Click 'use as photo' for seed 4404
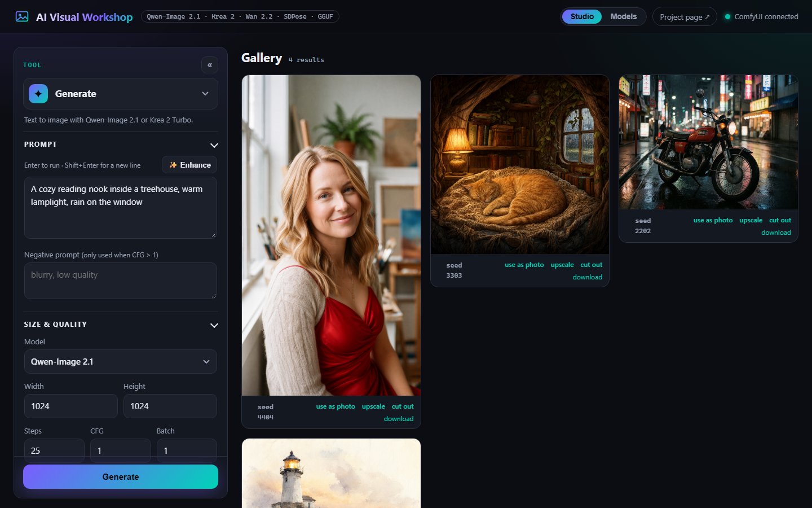The width and height of the screenshot is (812, 508). pos(336,406)
